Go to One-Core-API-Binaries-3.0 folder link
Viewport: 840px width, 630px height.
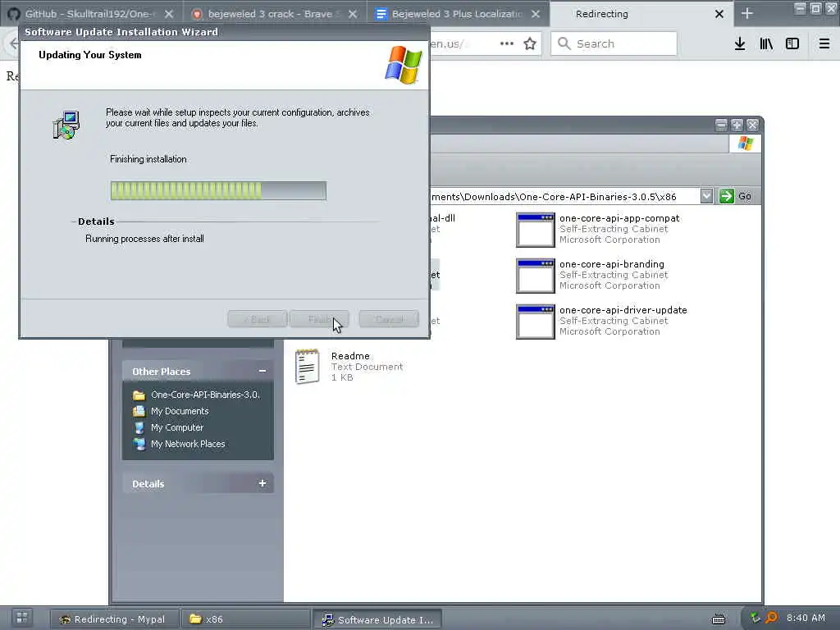[205, 395]
